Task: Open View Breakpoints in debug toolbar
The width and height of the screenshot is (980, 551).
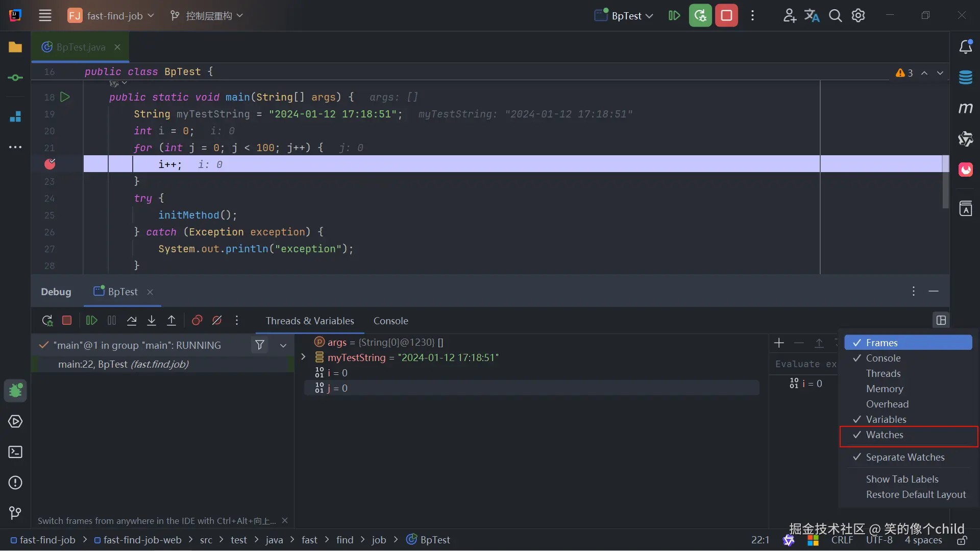Action: tap(197, 321)
